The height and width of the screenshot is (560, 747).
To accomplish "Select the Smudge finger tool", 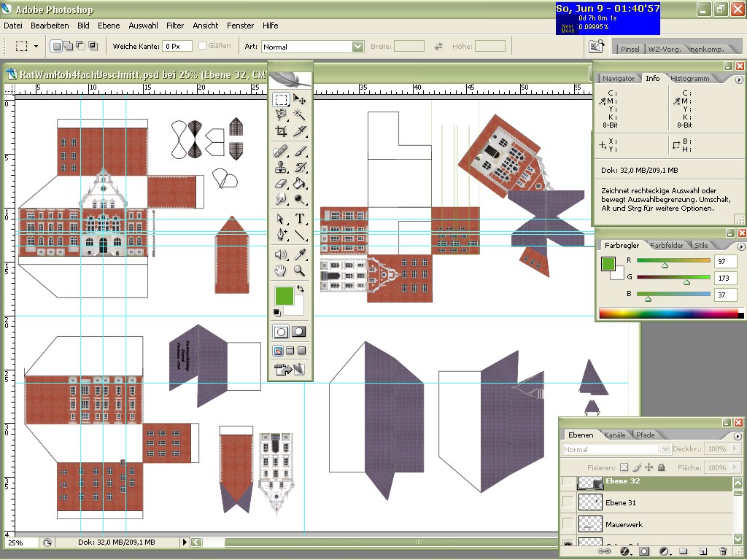I will pos(281,199).
